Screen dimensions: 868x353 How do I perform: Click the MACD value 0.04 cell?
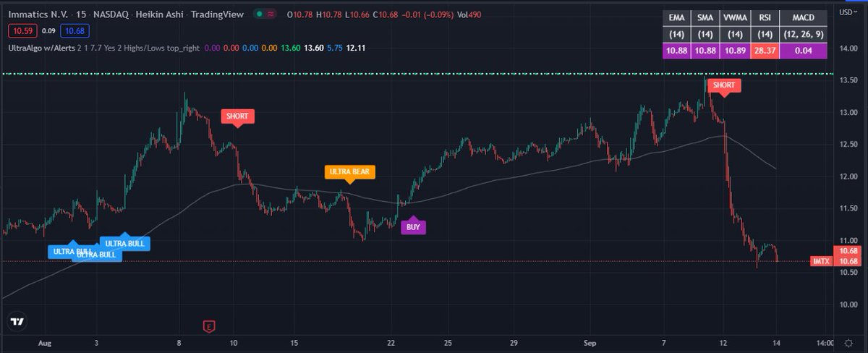[804, 51]
